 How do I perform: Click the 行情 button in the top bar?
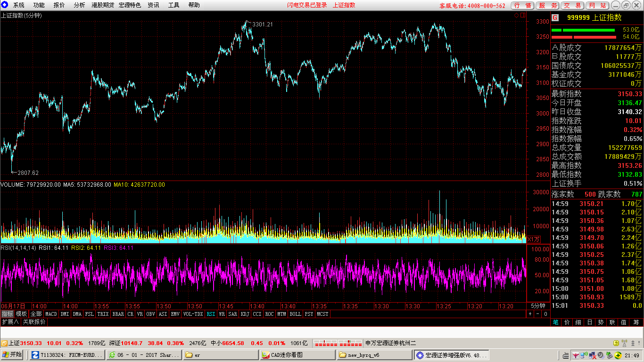click(x=523, y=5)
